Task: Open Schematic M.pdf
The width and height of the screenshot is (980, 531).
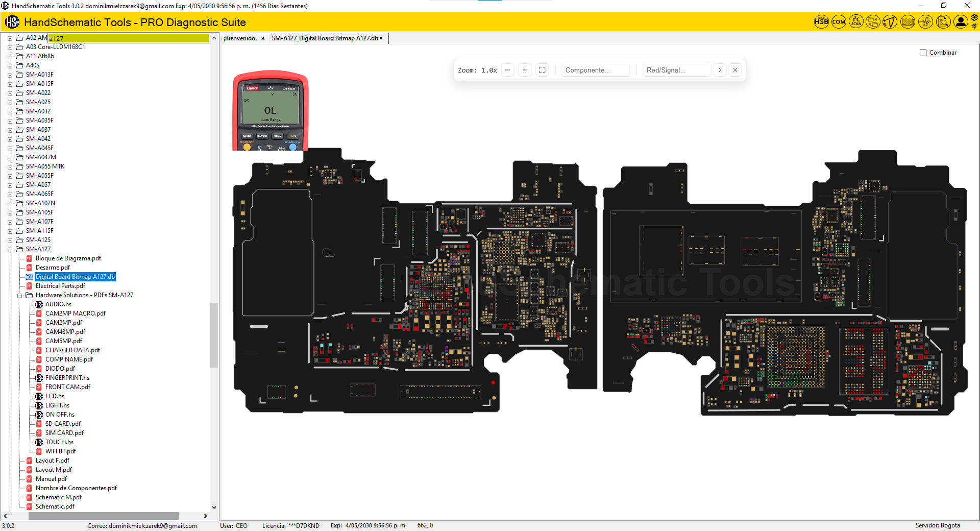Action: 59,497
